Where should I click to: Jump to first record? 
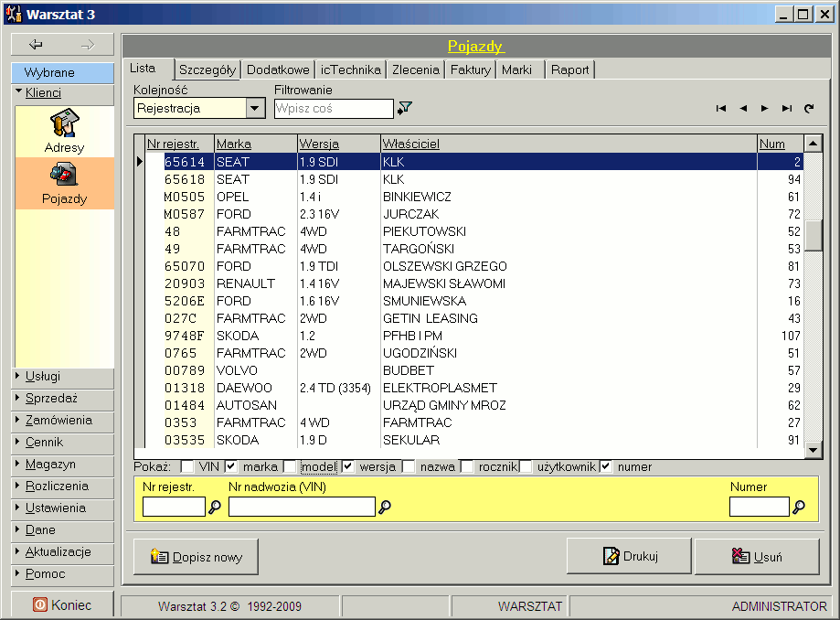tap(721, 108)
